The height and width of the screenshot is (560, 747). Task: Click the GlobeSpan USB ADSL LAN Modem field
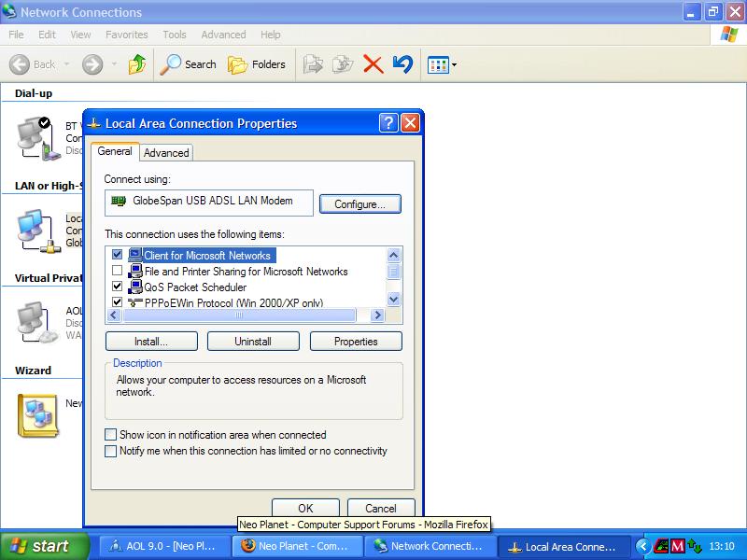208,203
